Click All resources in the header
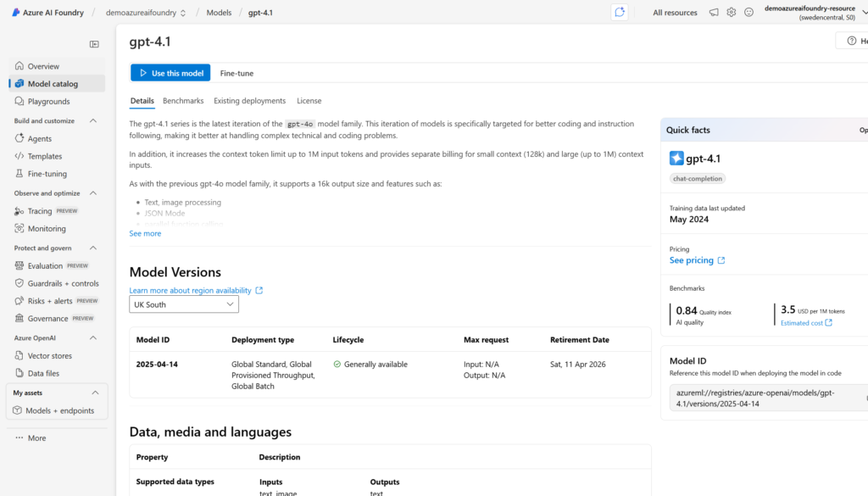The height and width of the screenshot is (496, 868). pos(675,12)
